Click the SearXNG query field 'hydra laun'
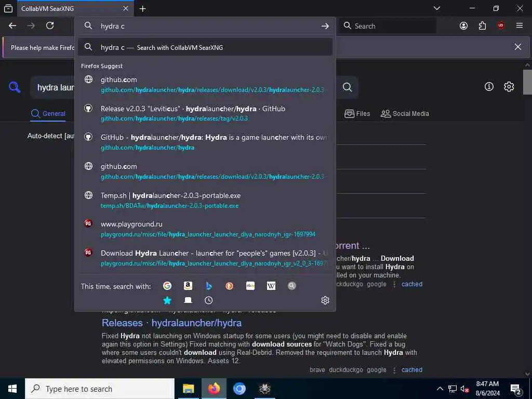The height and width of the screenshot is (399, 532). (x=55, y=87)
